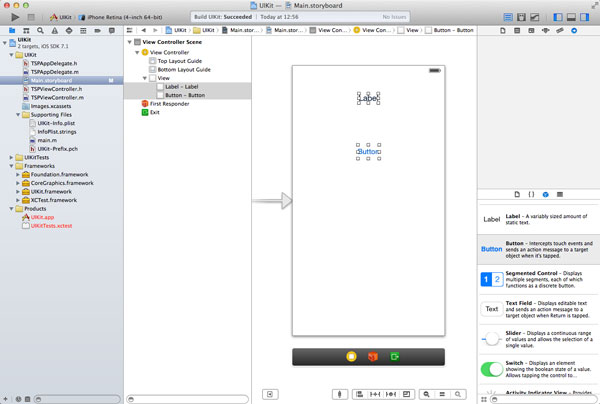The image size is (600, 404).
Task: Open the related items menu
Action: [130, 30]
